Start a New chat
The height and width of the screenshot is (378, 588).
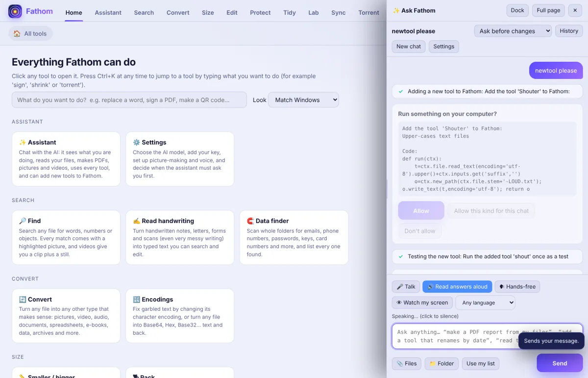click(x=409, y=47)
